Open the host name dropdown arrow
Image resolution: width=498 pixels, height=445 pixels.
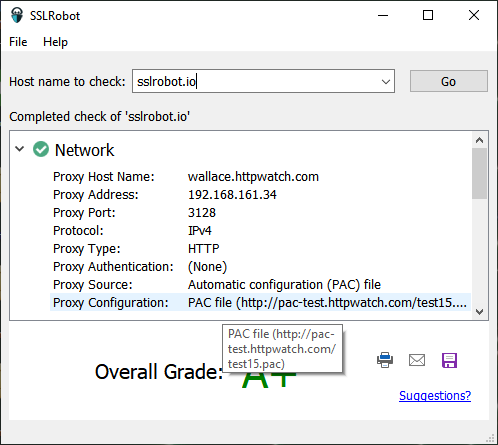click(x=386, y=82)
